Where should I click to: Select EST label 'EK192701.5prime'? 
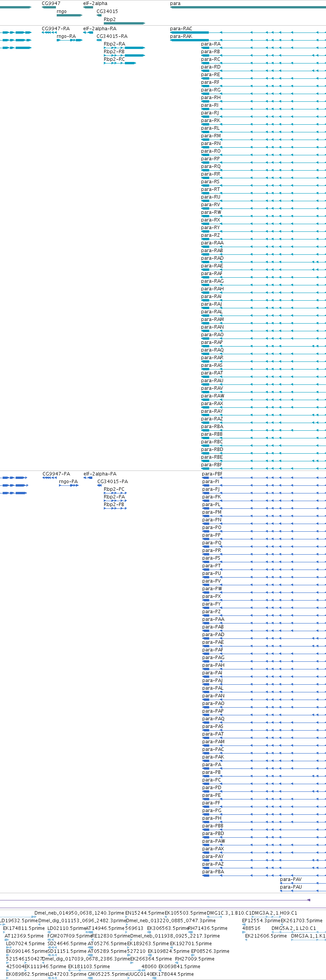click(x=191, y=944)
